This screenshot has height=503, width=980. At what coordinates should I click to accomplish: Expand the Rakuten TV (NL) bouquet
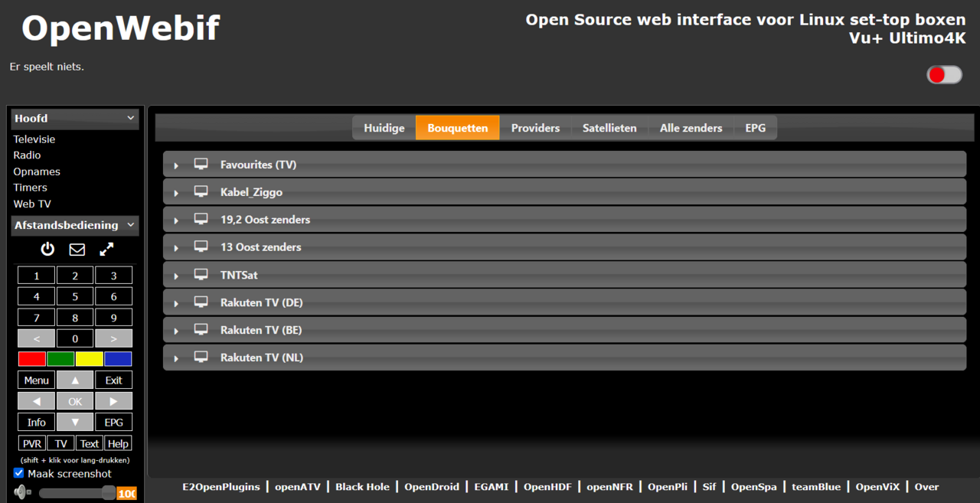tap(175, 357)
